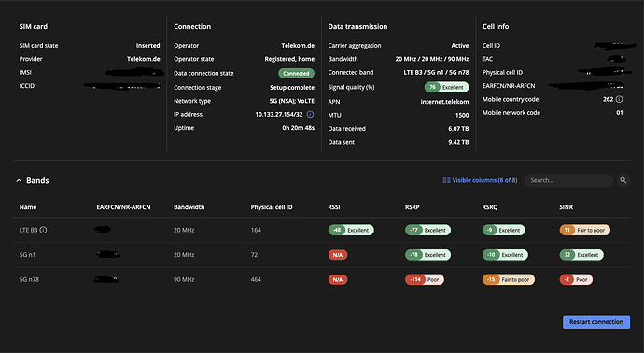Click the Restart connection button
Image resolution: width=644 pixels, height=353 pixels.
click(x=596, y=322)
